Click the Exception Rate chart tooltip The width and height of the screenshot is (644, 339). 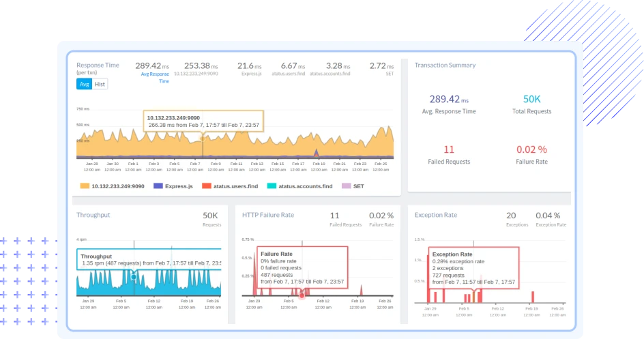[473, 268]
